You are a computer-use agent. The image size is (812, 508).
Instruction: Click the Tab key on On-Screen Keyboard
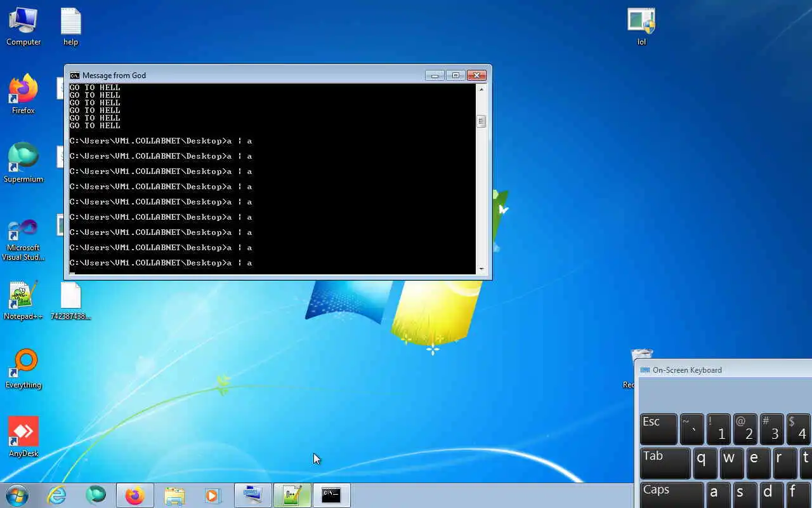665,463
